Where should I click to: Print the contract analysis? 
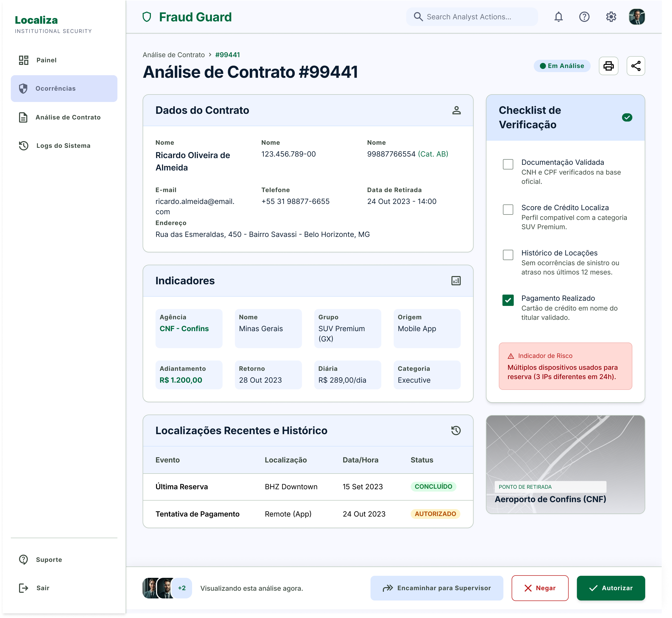(x=608, y=66)
